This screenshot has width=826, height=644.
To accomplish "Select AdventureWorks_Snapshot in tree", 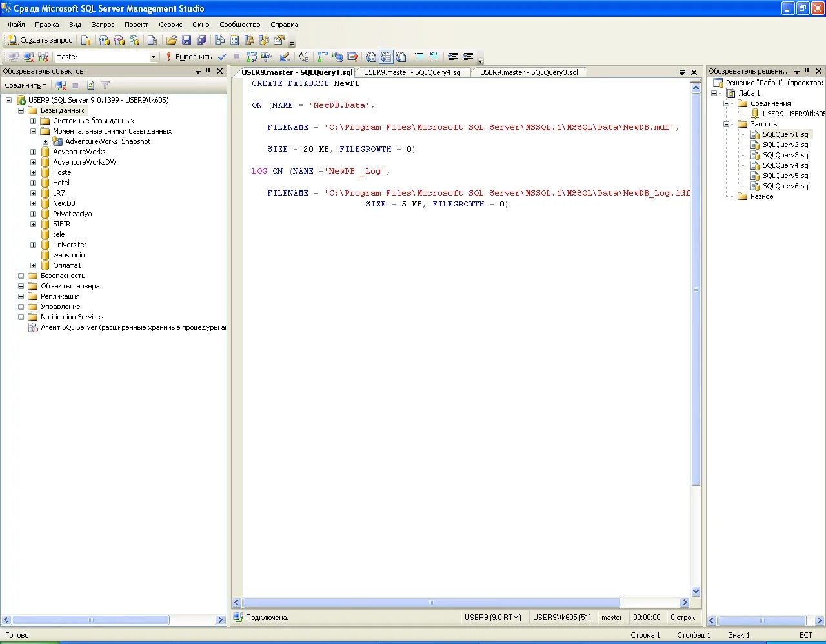I will point(108,141).
